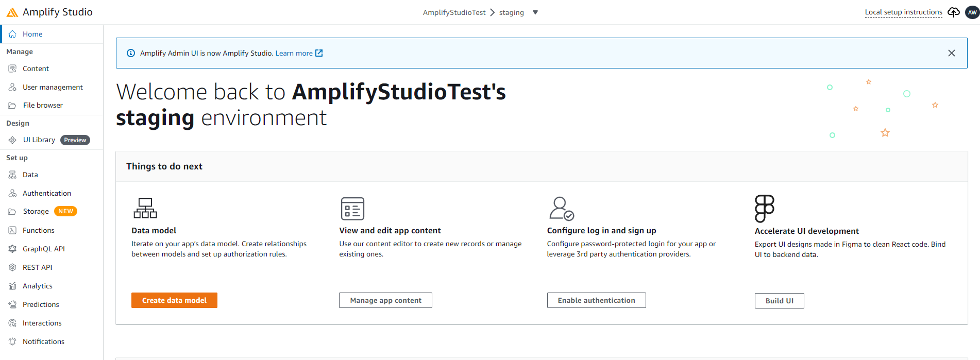Click the Figma logo icon
Viewport: 980px width, 360px height.
[x=765, y=209]
